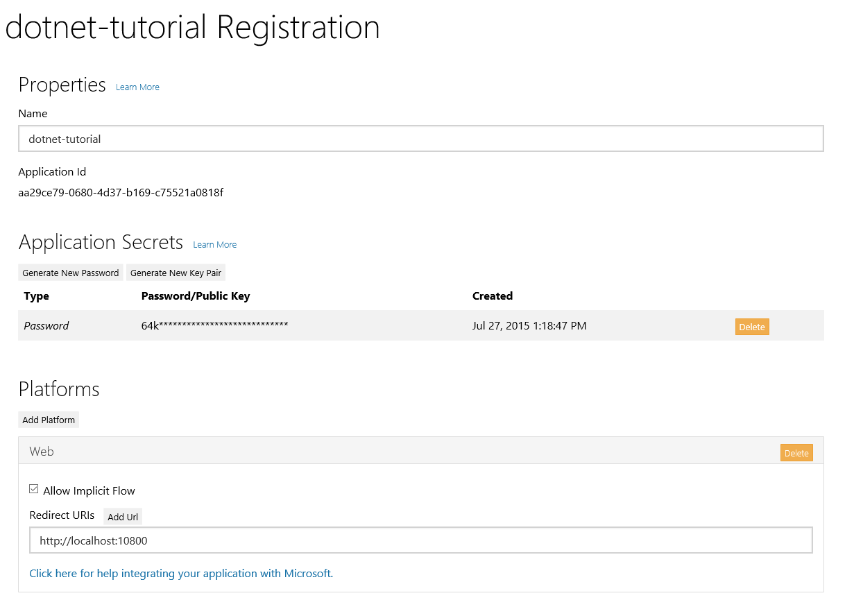The width and height of the screenshot is (854, 616).
Task: Open Learn More link beside Properties
Action: coord(137,87)
